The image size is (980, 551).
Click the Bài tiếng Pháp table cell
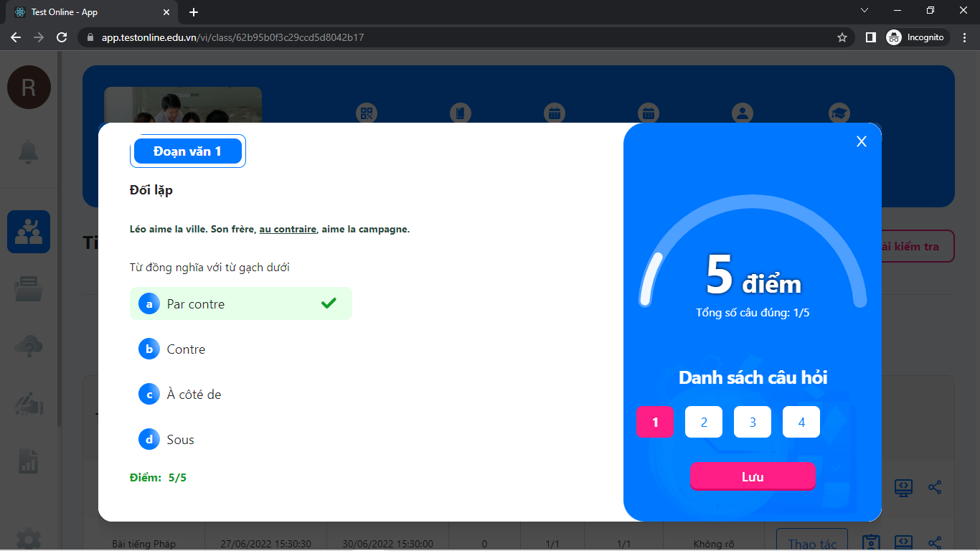(143, 544)
